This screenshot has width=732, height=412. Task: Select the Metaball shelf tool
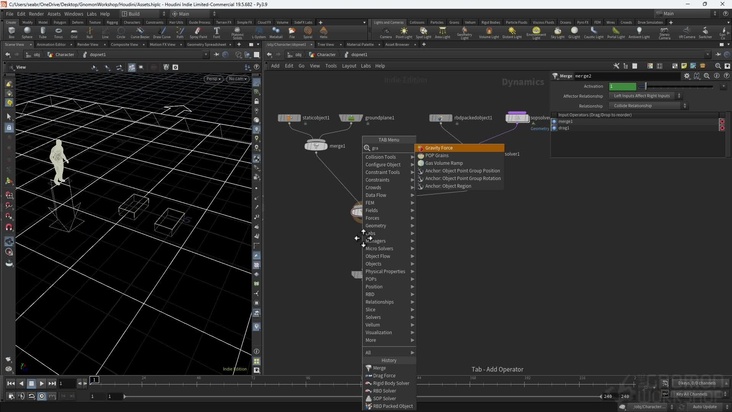click(x=276, y=32)
